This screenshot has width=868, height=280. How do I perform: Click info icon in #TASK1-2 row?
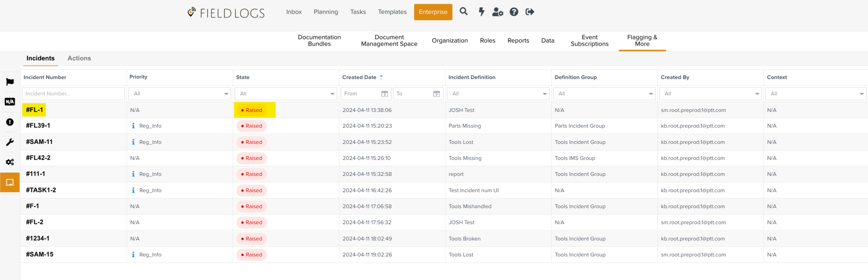tap(133, 190)
